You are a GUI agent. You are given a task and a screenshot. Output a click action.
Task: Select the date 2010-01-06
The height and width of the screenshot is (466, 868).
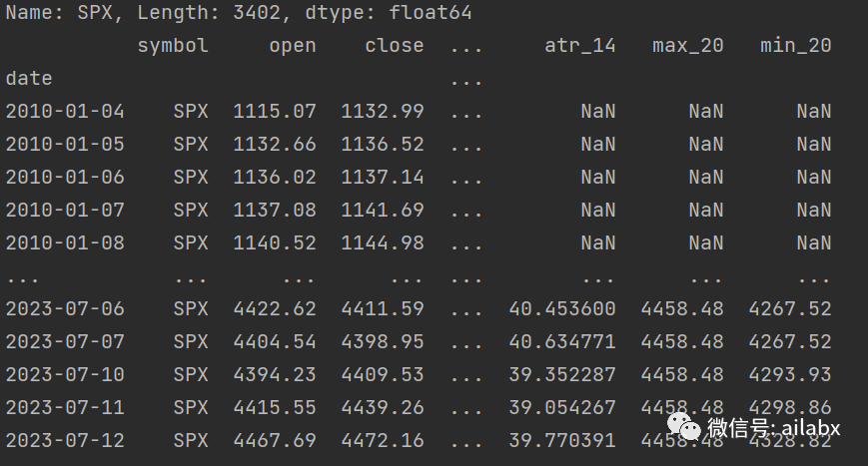coord(65,178)
